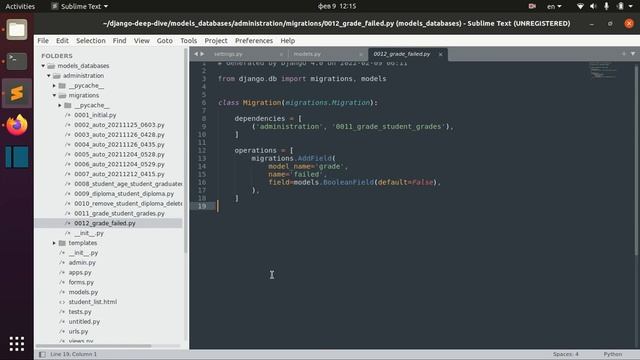
Task: Open the Wi-Fi network indicator
Action: (580, 6)
